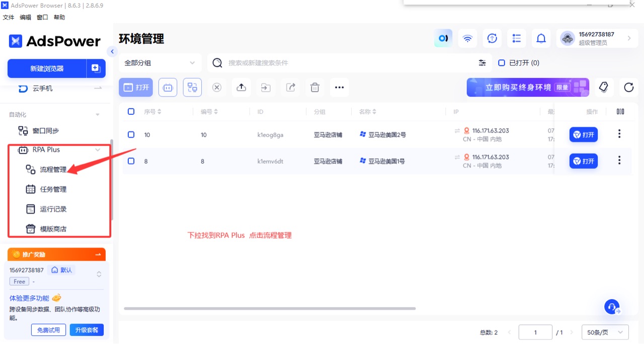Open 运行记录 run records

pos(53,209)
